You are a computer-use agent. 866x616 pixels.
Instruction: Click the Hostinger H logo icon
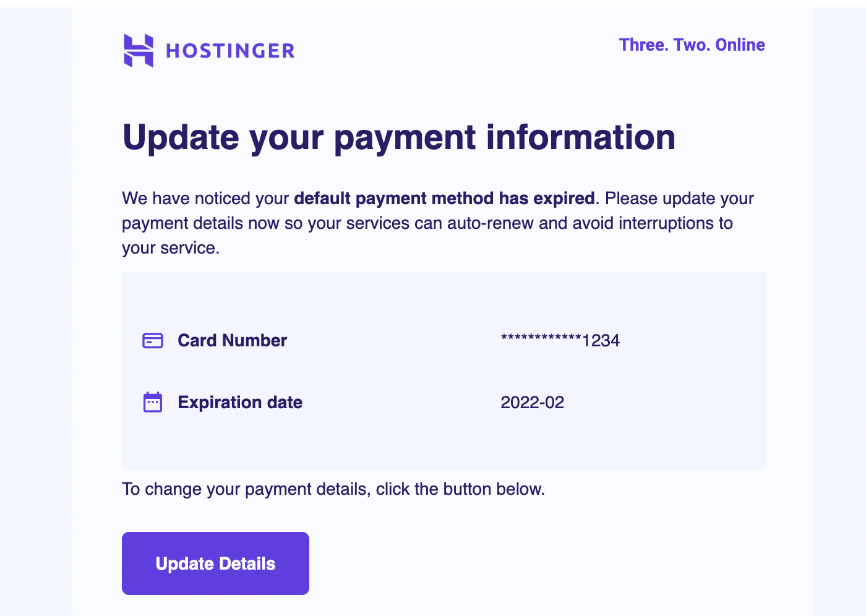(139, 51)
